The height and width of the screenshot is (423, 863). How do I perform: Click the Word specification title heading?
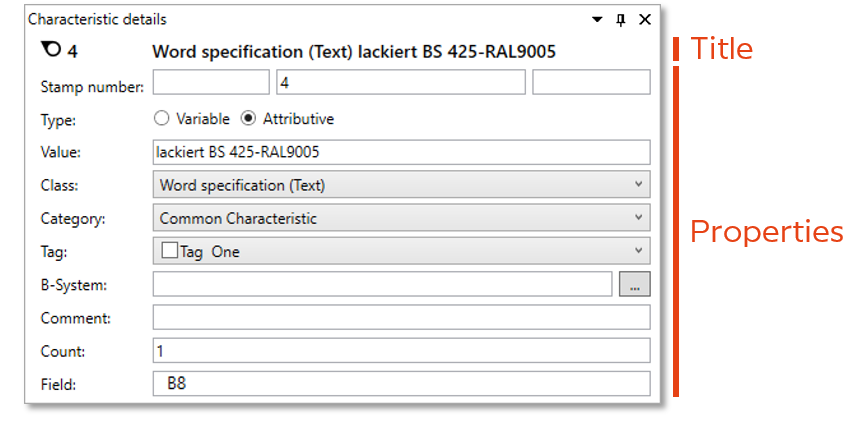coord(354,50)
